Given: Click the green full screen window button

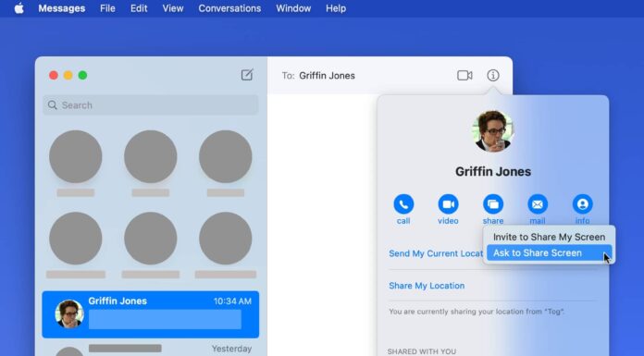Looking at the screenshot, I should [x=82, y=75].
